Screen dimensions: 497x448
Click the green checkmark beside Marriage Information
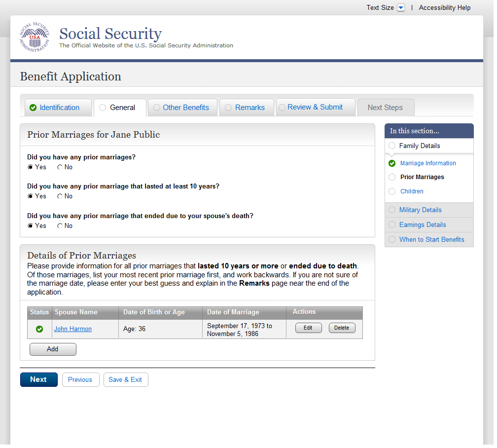(x=392, y=163)
